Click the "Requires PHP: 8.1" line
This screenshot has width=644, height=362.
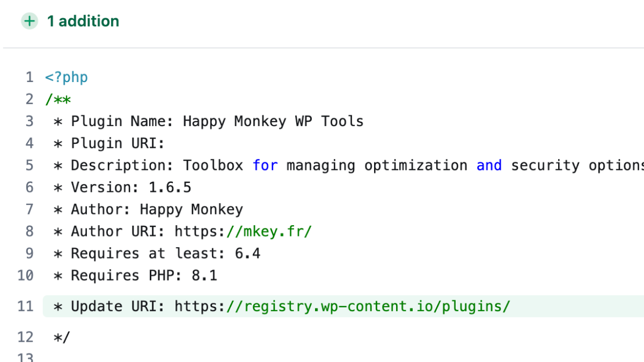(135, 275)
